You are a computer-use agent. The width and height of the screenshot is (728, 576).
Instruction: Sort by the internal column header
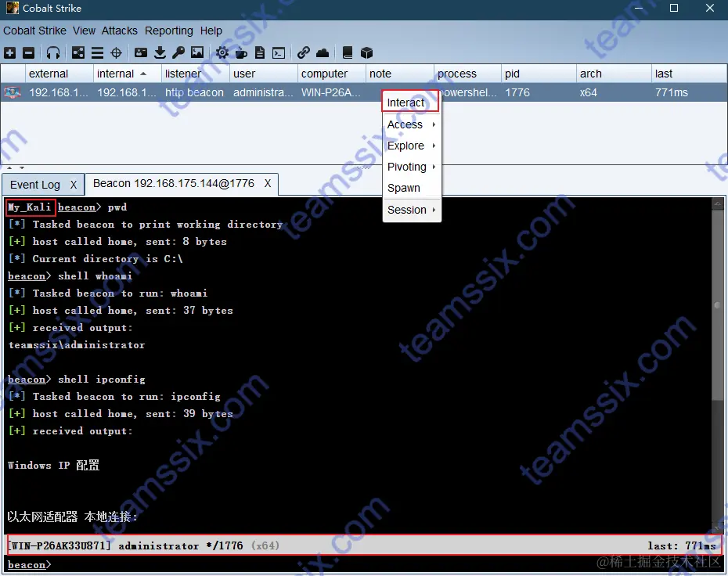click(128, 74)
